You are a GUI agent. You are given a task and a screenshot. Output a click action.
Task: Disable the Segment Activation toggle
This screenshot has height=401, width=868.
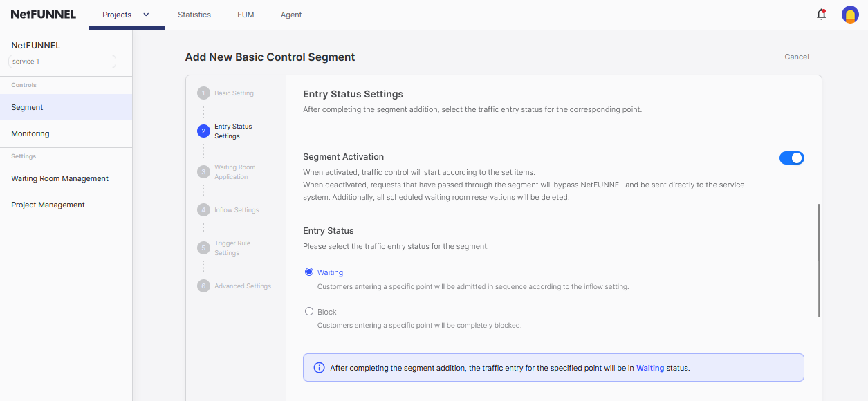point(791,158)
